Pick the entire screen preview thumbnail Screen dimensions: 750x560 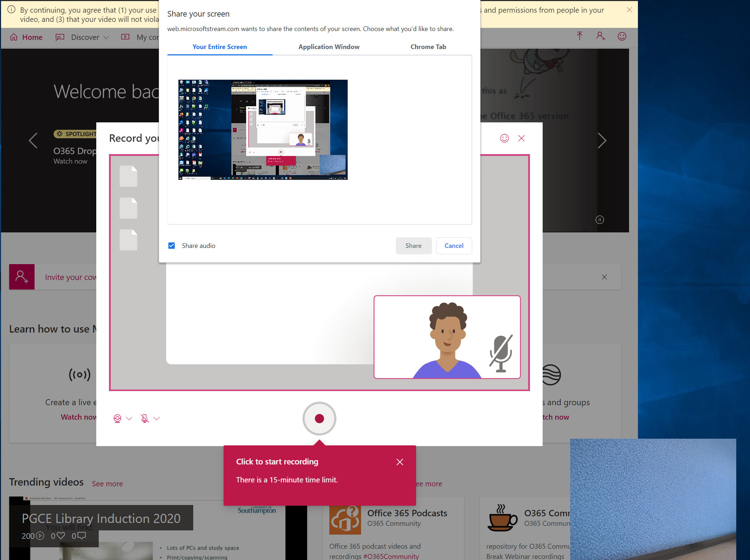pos(263,130)
